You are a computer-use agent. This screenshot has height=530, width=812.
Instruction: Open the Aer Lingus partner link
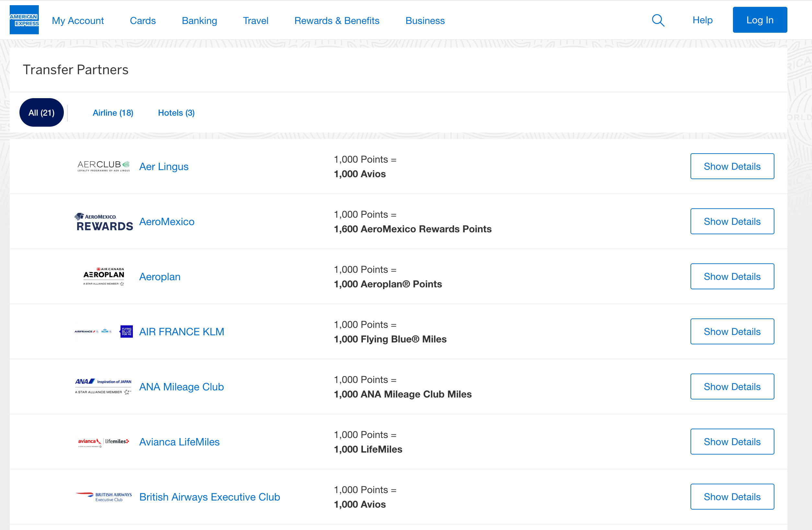[164, 167]
